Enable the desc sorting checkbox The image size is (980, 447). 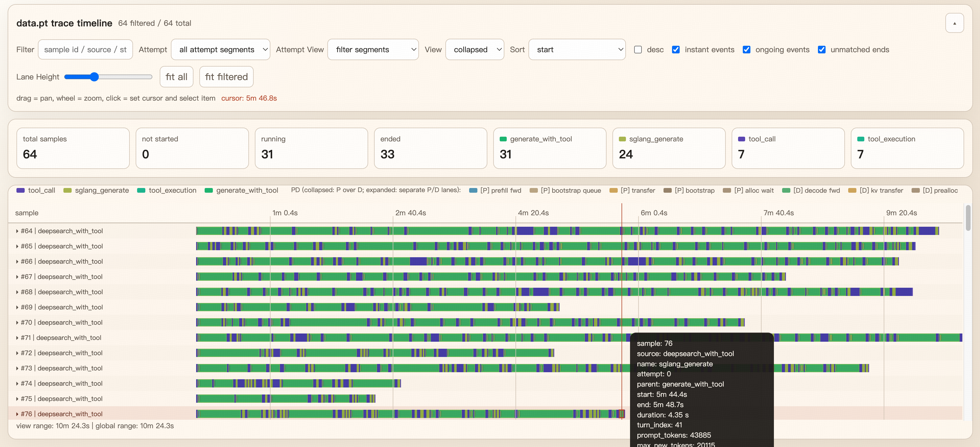pos(638,49)
